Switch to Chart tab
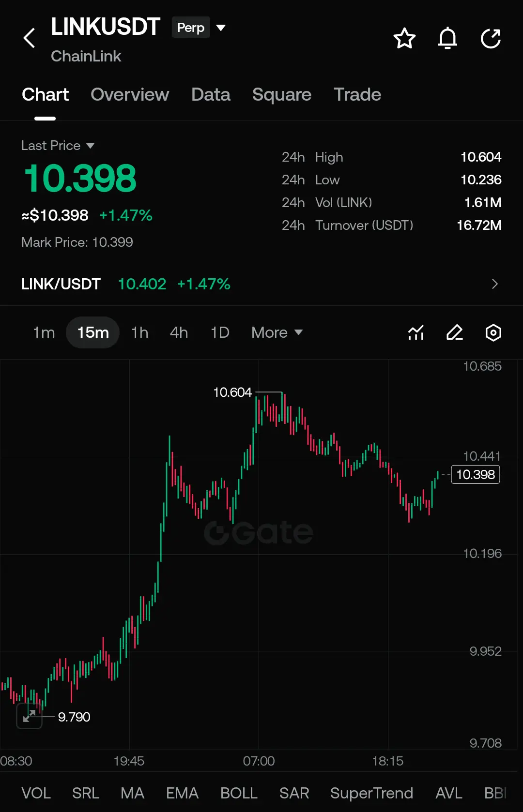This screenshot has width=523, height=812. pos(45,94)
